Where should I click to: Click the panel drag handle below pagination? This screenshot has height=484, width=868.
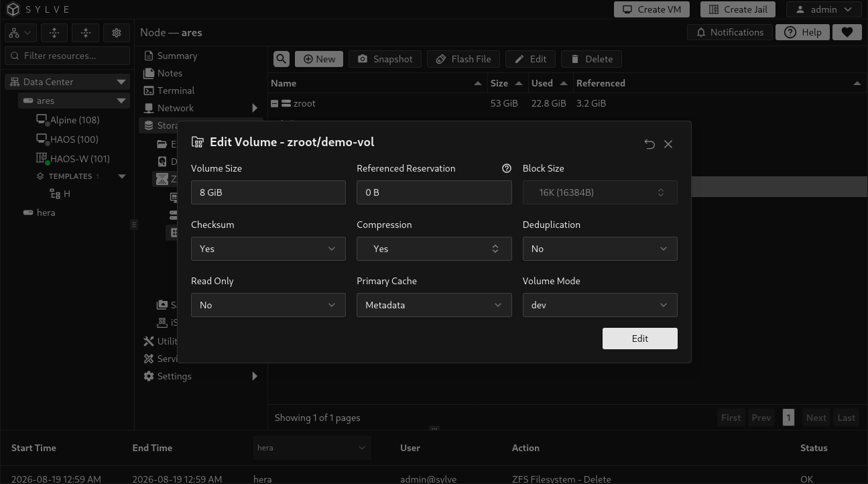(x=434, y=428)
